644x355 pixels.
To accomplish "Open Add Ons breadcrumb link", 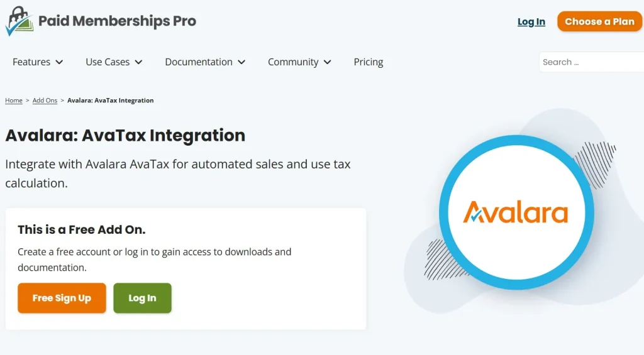I will coord(45,101).
